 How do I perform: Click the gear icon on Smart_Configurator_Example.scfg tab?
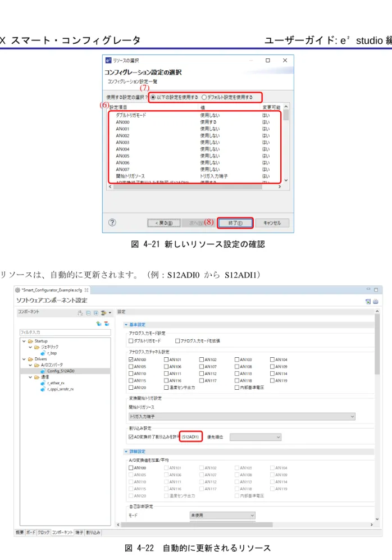pos(18,290)
